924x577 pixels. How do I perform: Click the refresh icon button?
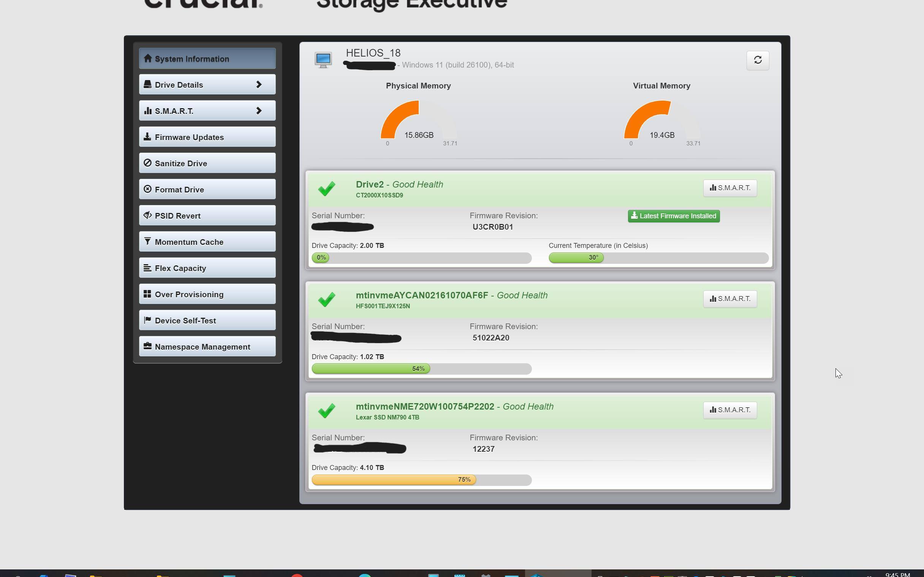point(758,60)
